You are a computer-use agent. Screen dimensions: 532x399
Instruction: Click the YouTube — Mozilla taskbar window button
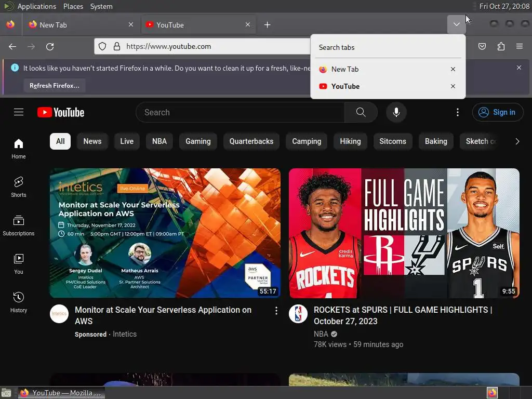tap(61, 393)
